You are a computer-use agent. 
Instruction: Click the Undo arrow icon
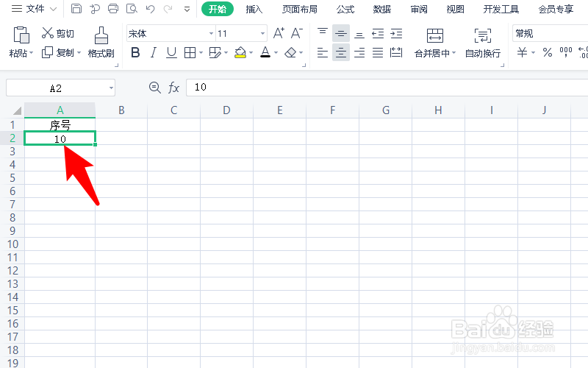[x=150, y=9]
